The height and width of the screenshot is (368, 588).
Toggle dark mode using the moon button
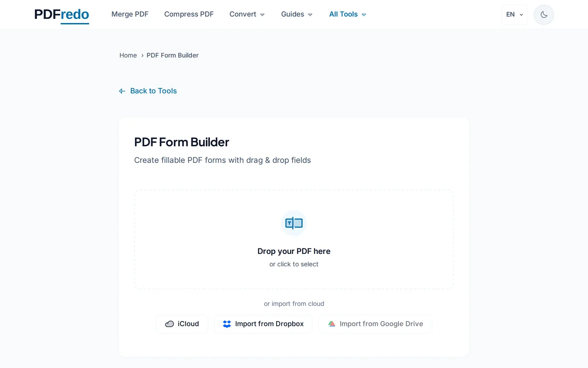543,14
